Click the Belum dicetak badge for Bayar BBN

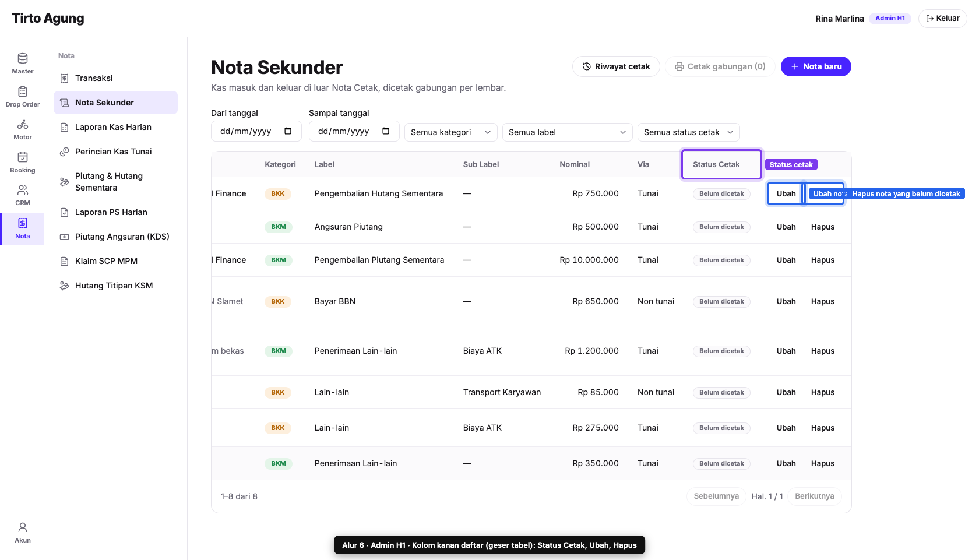pos(721,301)
